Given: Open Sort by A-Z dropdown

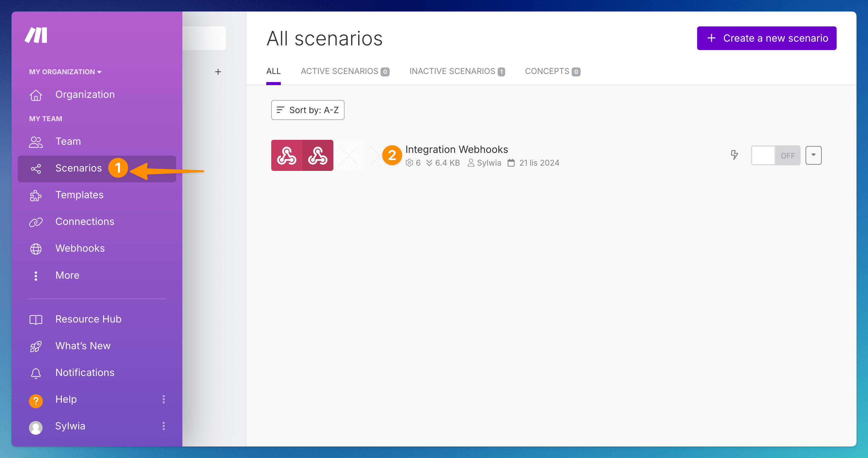Looking at the screenshot, I should (307, 110).
